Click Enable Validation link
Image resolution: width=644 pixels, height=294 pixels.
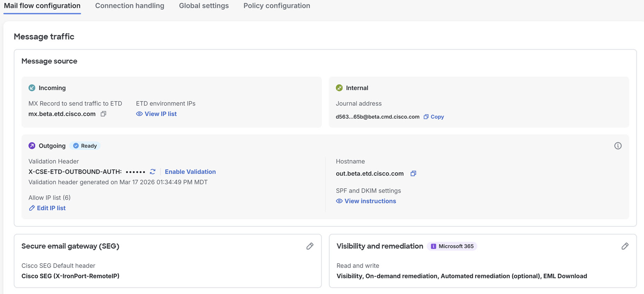[x=190, y=172]
